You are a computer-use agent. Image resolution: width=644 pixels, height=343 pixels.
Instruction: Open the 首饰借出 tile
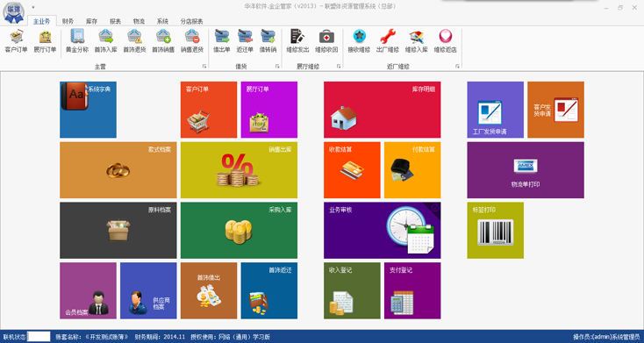(209, 291)
